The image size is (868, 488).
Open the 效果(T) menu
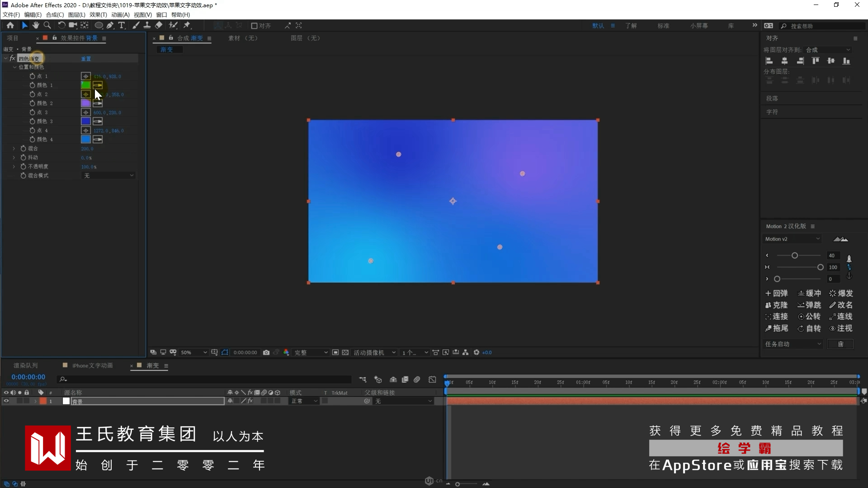point(98,15)
